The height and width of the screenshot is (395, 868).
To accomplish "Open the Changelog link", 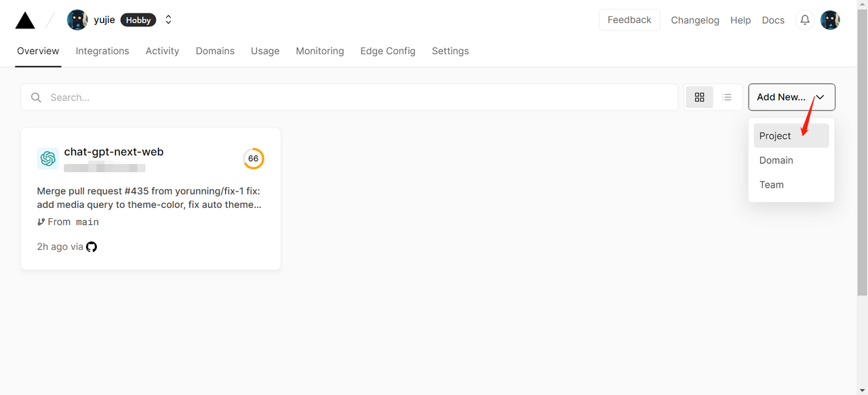I will pyautogui.click(x=695, y=20).
